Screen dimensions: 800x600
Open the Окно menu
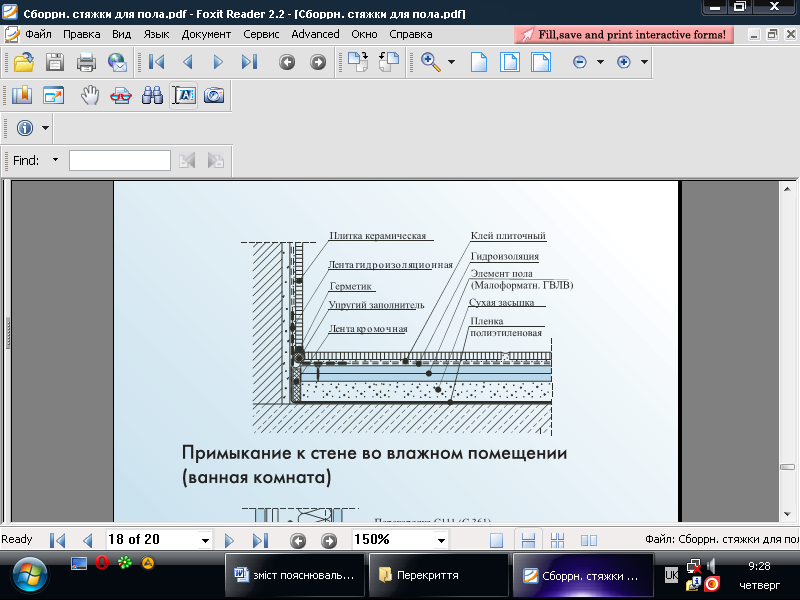click(x=364, y=34)
